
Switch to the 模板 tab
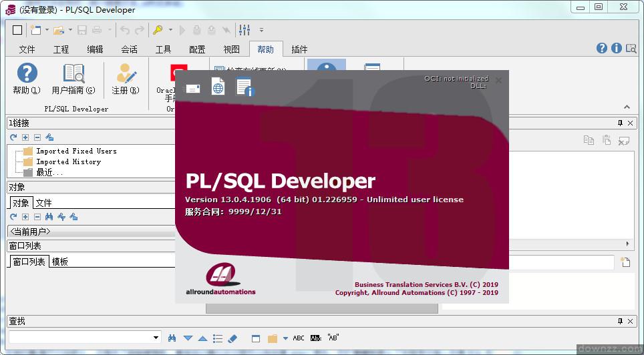click(x=60, y=262)
